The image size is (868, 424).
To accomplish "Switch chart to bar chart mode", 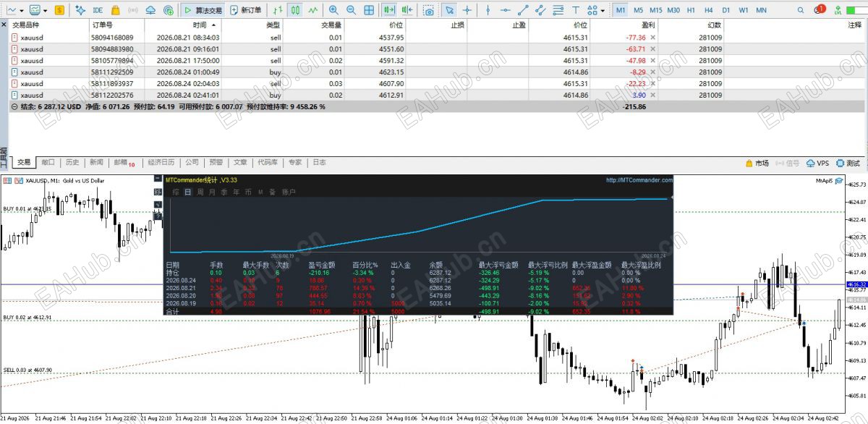I will tap(278, 11).
